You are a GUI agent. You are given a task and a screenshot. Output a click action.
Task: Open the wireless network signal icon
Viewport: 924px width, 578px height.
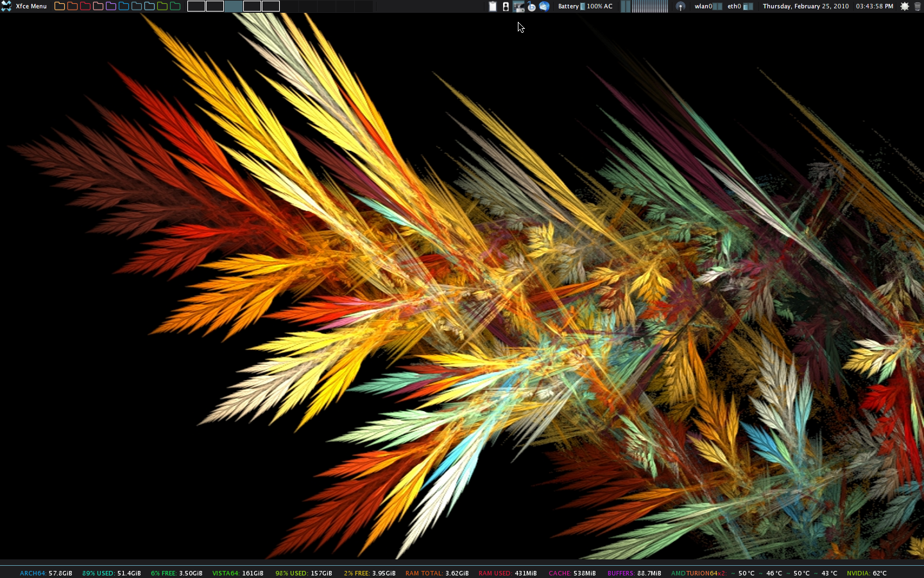pos(680,6)
